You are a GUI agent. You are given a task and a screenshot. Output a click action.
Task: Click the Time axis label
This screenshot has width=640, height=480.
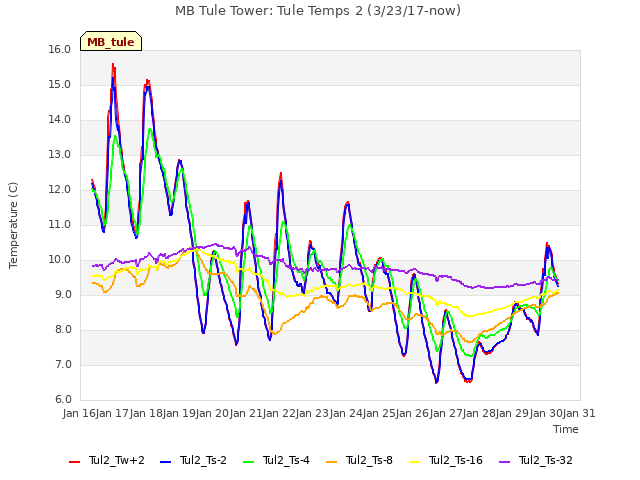point(566,429)
